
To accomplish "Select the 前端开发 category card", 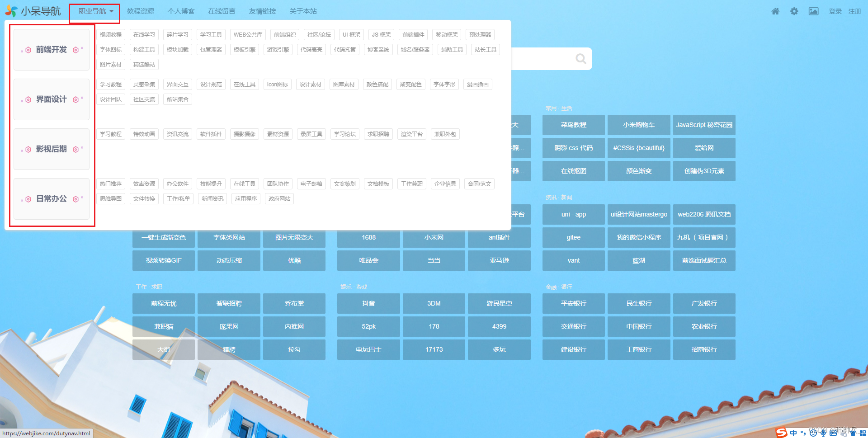I will point(52,50).
